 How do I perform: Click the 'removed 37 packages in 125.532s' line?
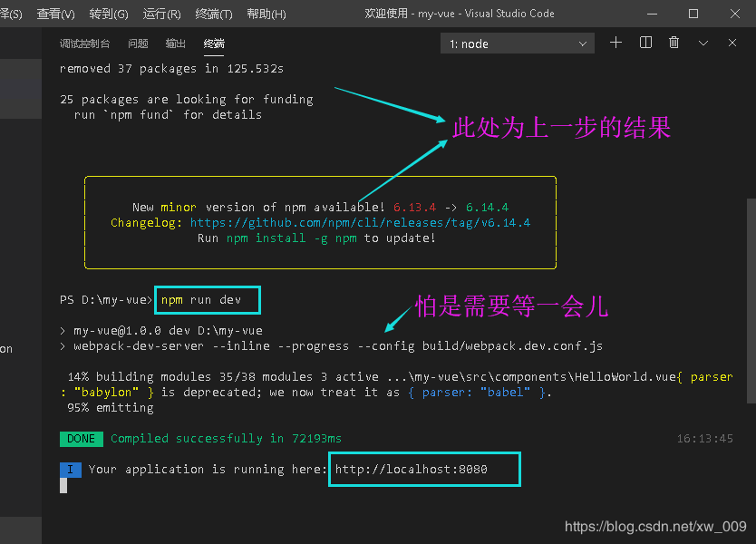[171, 69]
